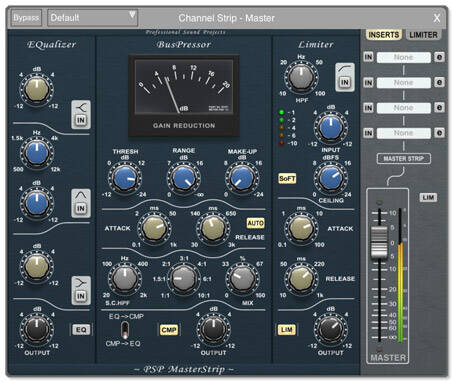The width and height of the screenshot is (453, 382).
Task: Open the fourth insert slot None dropdown
Action: coord(404,133)
